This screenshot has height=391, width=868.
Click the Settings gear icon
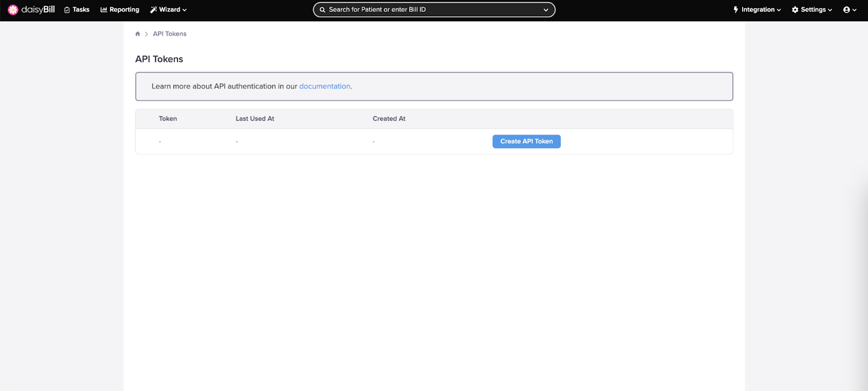pyautogui.click(x=795, y=10)
